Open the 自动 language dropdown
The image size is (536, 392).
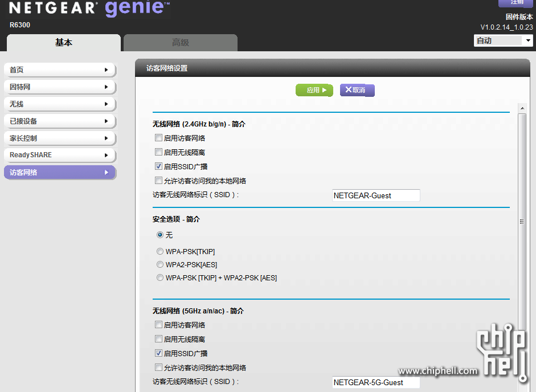pos(503,40)
